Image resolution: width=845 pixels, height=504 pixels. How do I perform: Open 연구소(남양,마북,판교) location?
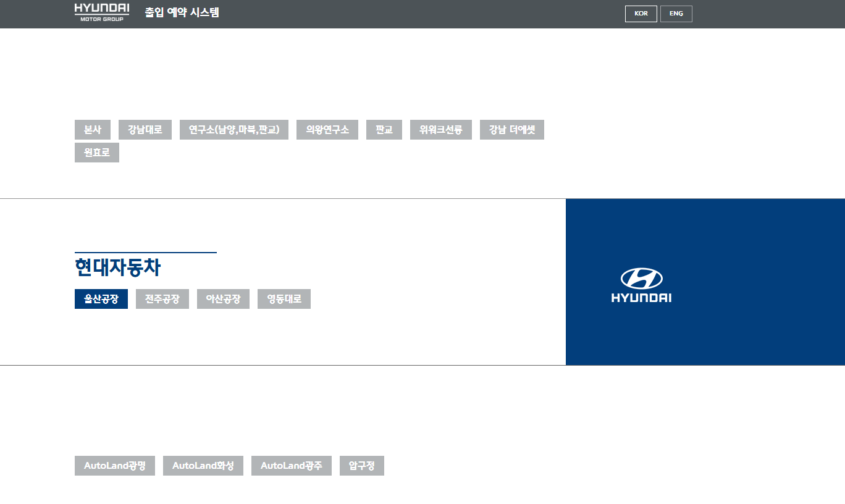point(234,130)
